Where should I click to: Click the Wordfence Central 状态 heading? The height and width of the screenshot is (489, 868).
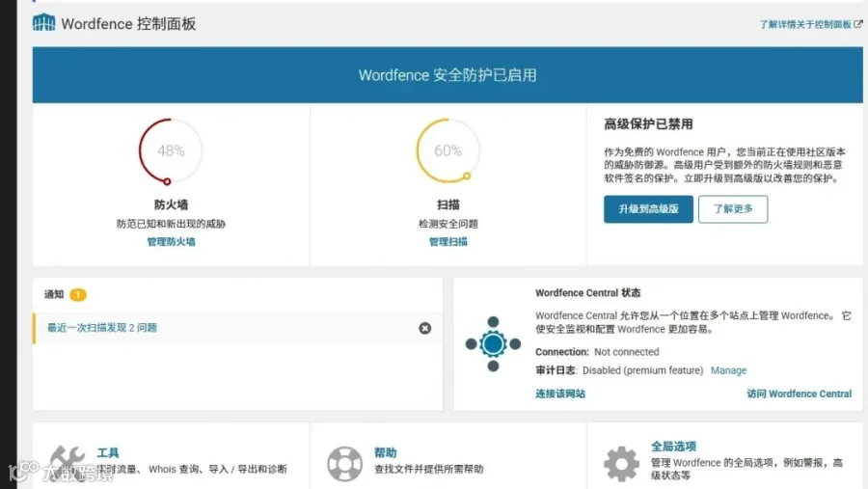pyautogui.click(x=588, y=293)
